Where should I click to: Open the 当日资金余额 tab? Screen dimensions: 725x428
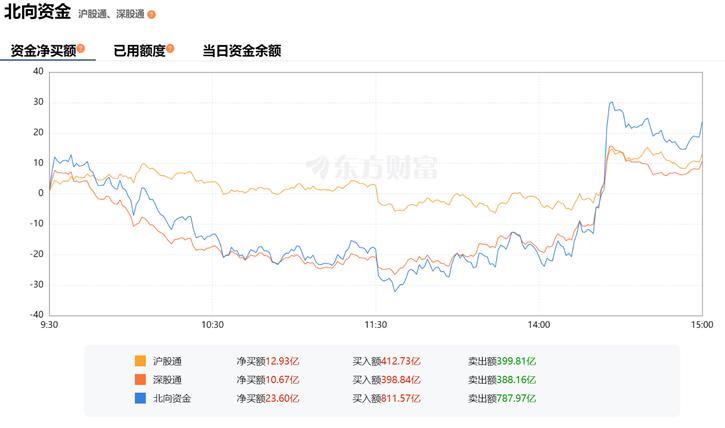tap(241, 50)
